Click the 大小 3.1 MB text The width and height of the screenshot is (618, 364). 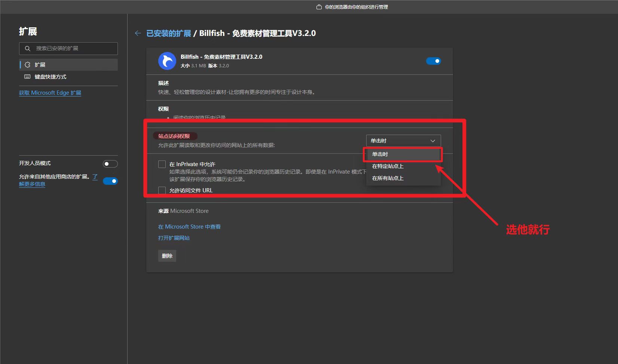pos(193,65)
